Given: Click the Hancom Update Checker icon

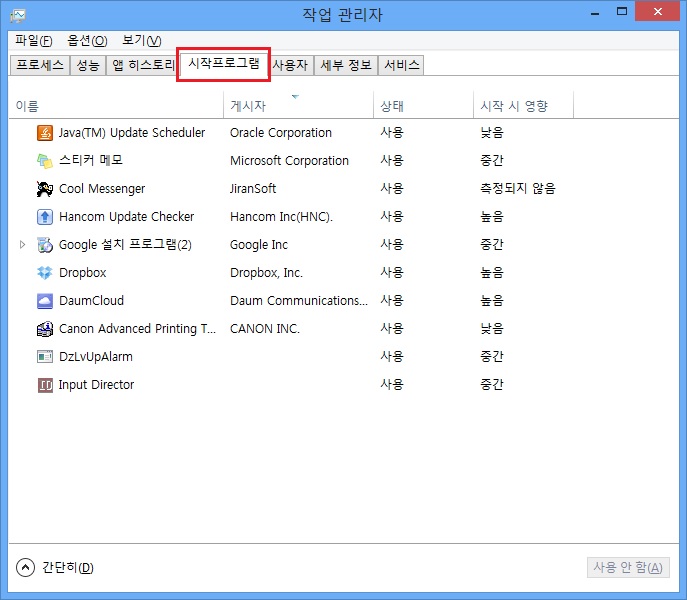Looking at the screenshot, I should coord(45,217).
